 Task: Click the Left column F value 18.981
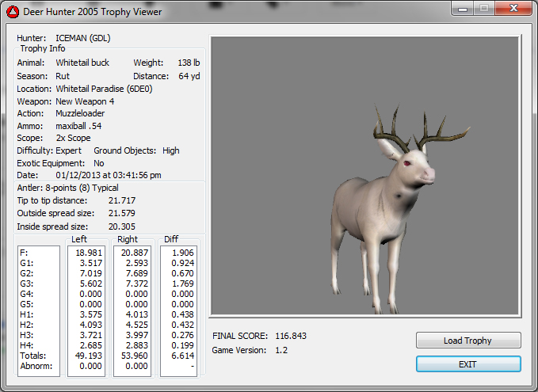88,252
